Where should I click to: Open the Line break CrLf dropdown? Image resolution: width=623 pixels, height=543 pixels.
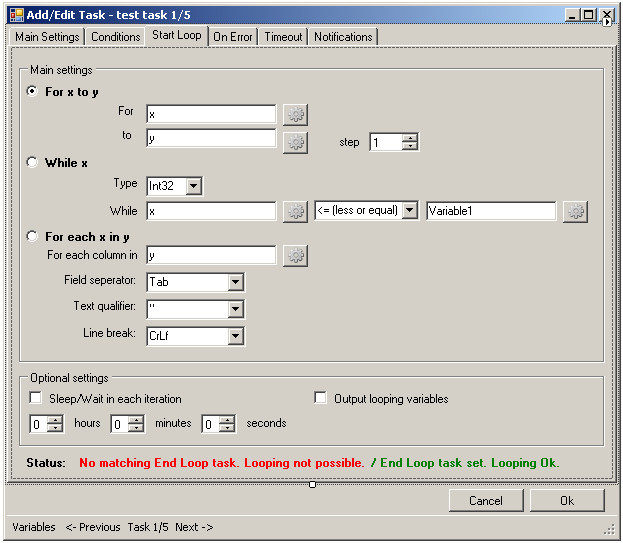(x=235, y=336)
